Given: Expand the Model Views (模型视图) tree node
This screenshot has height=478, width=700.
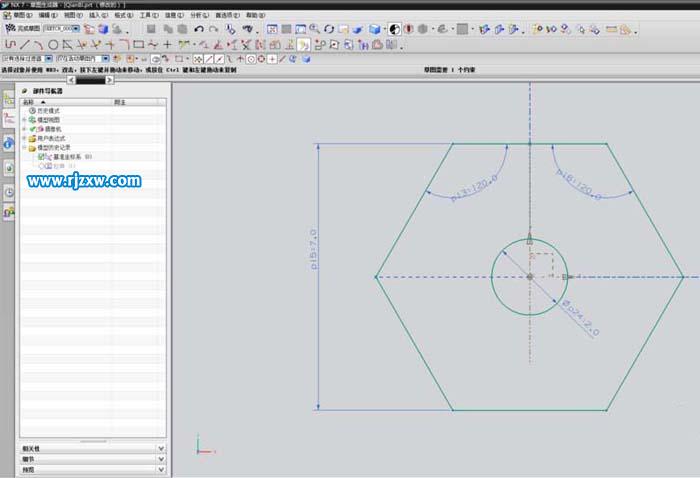Looking at the screenshot, I should click(x=24, y=120).
